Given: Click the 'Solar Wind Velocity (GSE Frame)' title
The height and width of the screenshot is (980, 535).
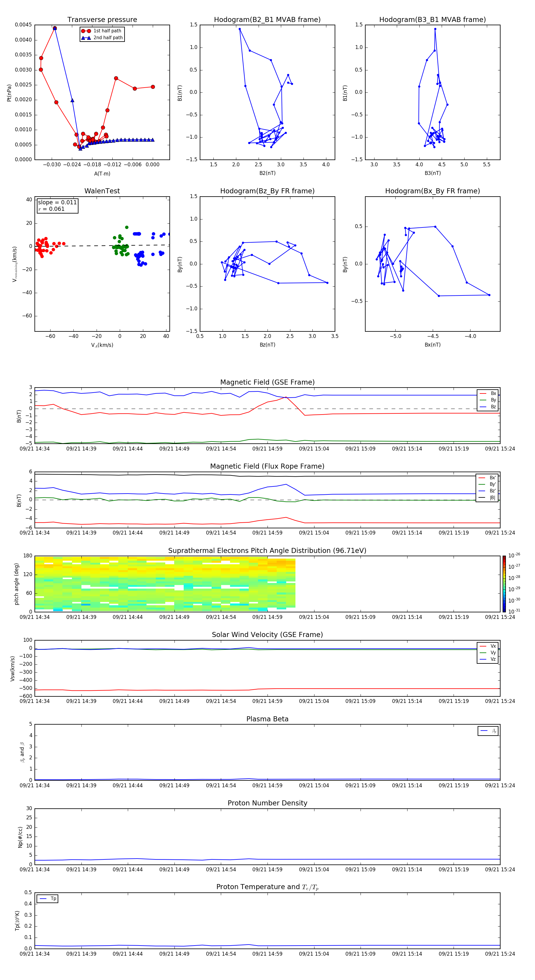Looking at the screenshot, I should [267, 635].
